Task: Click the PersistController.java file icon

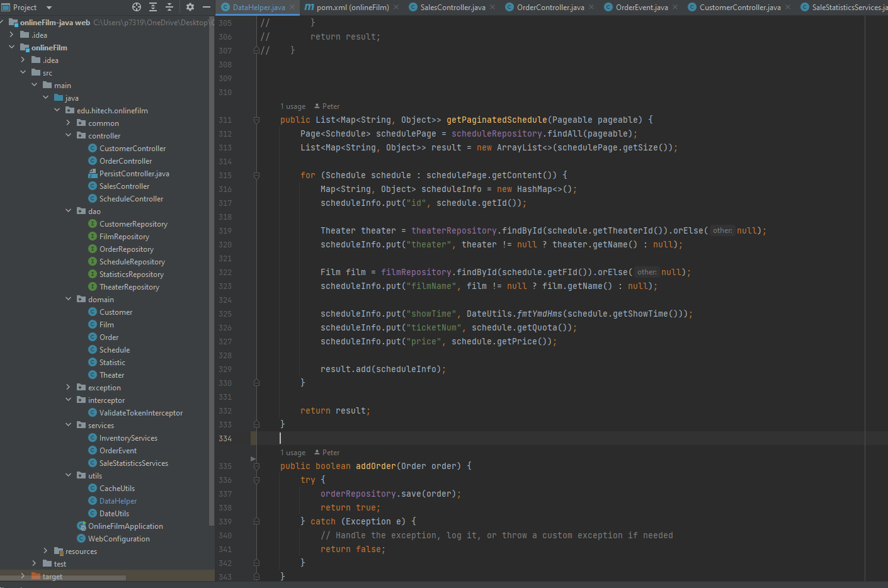Action: (x=93, y=173)
